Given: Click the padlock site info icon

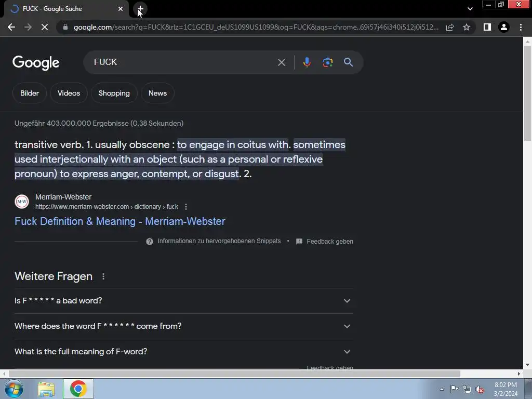Looking at the screenshot, I should (x=65, y=27).
